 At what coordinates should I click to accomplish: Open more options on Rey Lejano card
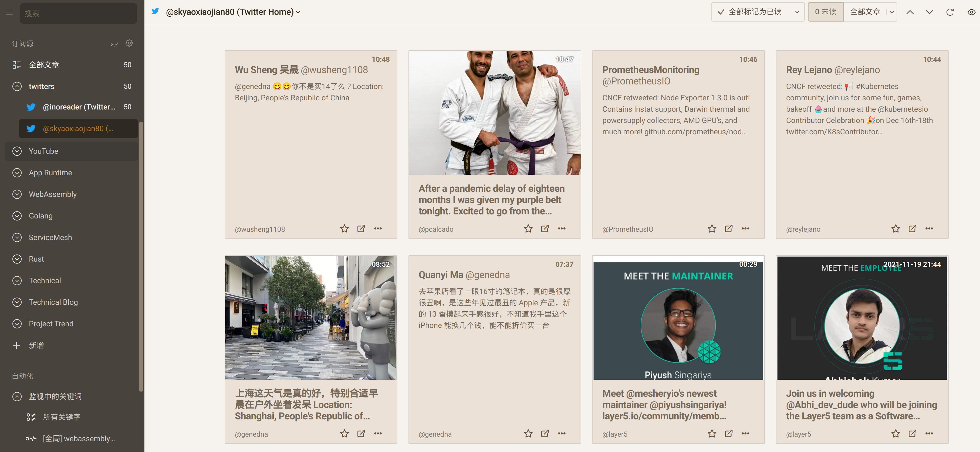point(929,228)
